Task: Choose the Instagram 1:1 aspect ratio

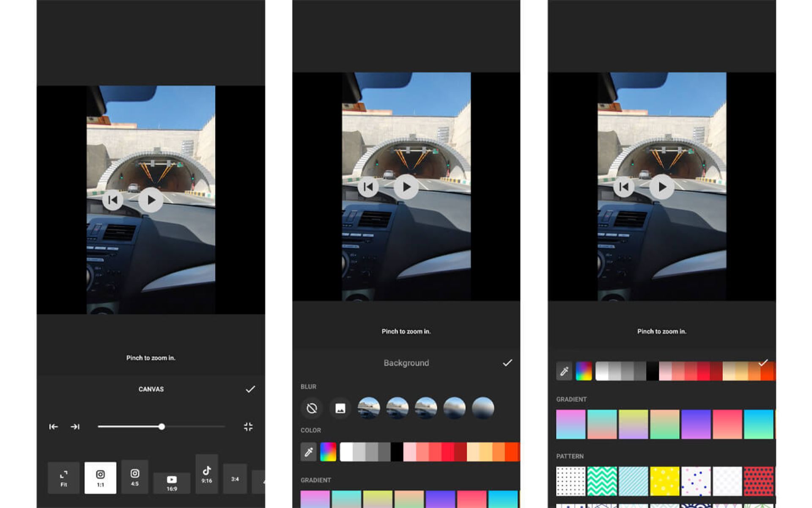Action: pos(100,478)
